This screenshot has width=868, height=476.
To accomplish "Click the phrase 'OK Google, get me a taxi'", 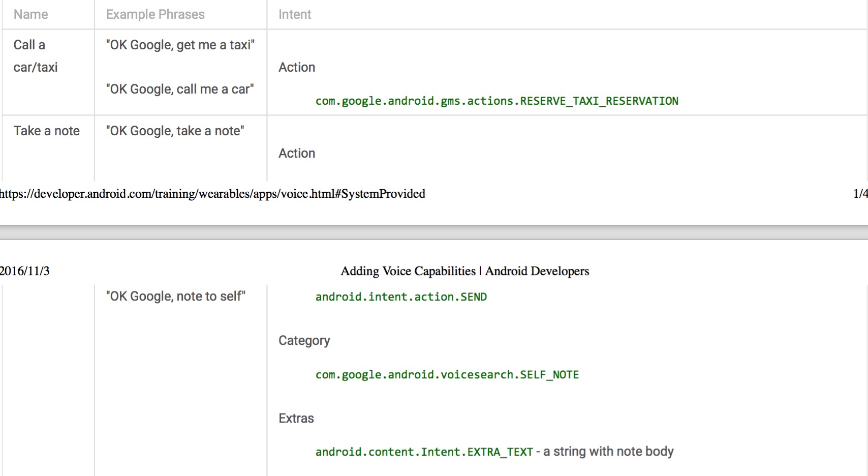I will pyautogui.click(x=180, y=45).
